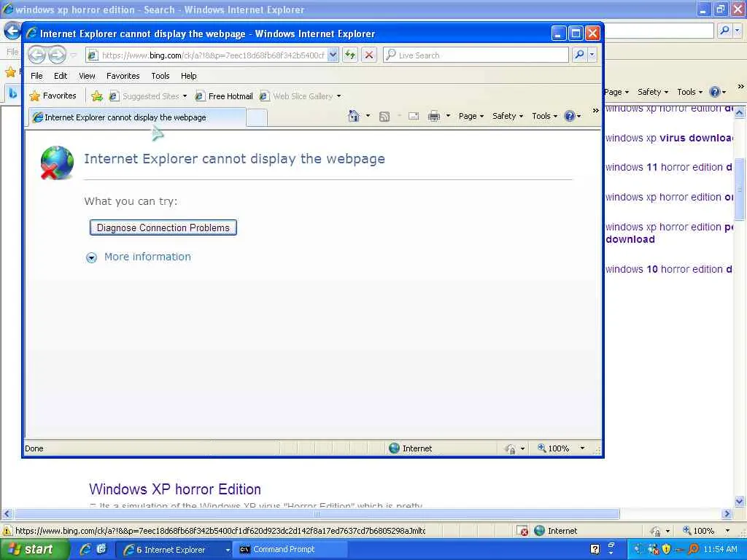This screenshot has width=747, height=560.
Task: Open the Page dropdown in front window
Action: pos(471,116)
